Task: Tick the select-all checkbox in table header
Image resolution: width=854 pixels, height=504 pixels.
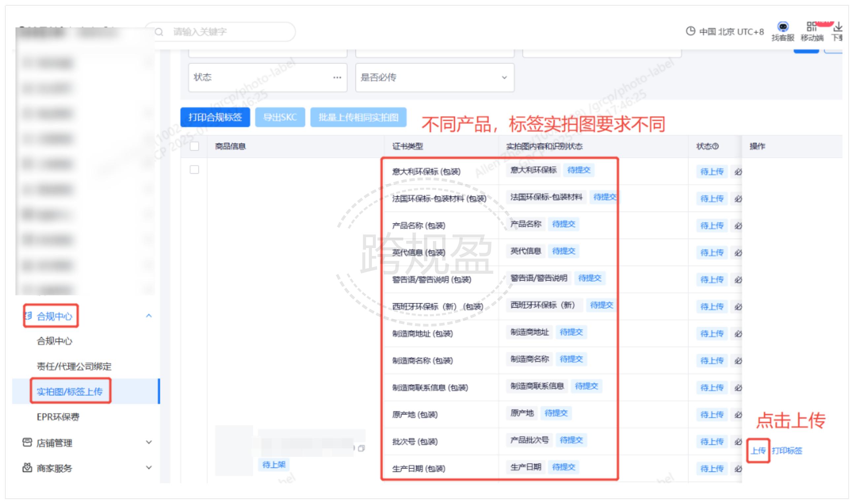Action: pos(194,146)
